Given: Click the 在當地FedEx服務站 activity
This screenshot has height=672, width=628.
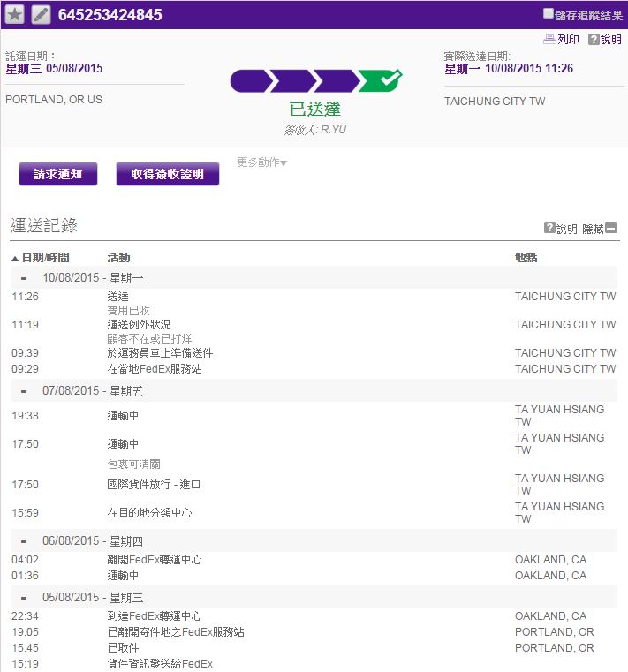Looking at the screenshot, I should 155,369.
